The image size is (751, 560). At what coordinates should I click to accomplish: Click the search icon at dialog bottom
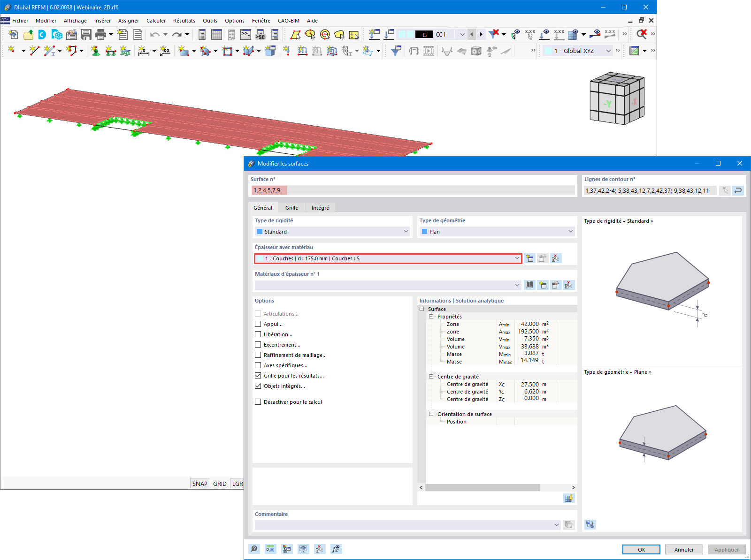pyautogui.click(x=254, y=549)
